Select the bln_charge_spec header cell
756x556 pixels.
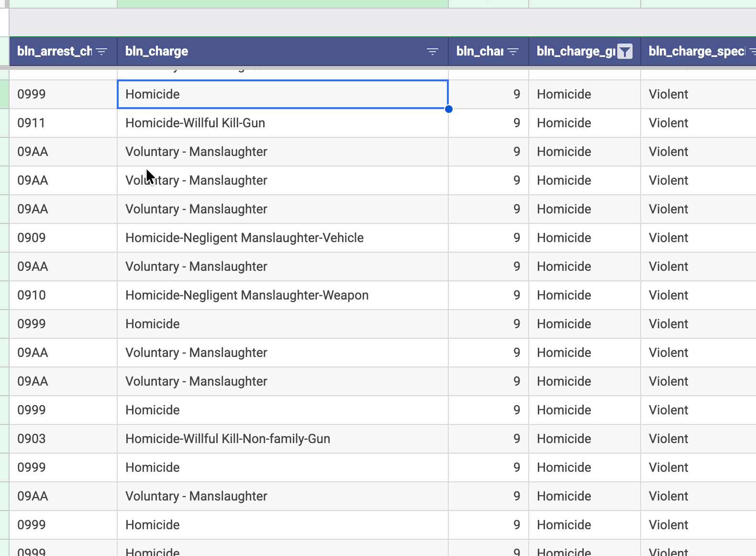pyautogui.click(x=696, y=51)
